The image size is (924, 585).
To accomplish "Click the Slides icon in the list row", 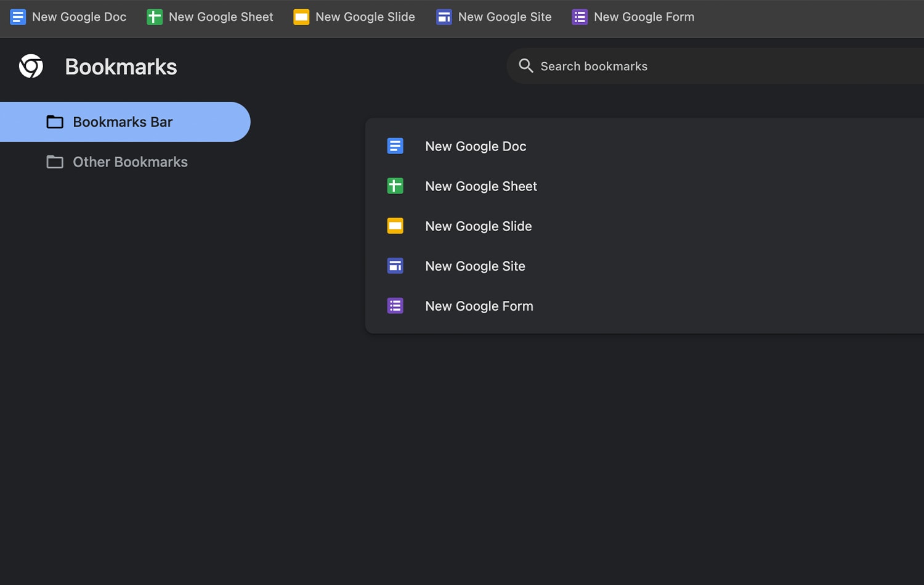I will pos(395,226).
